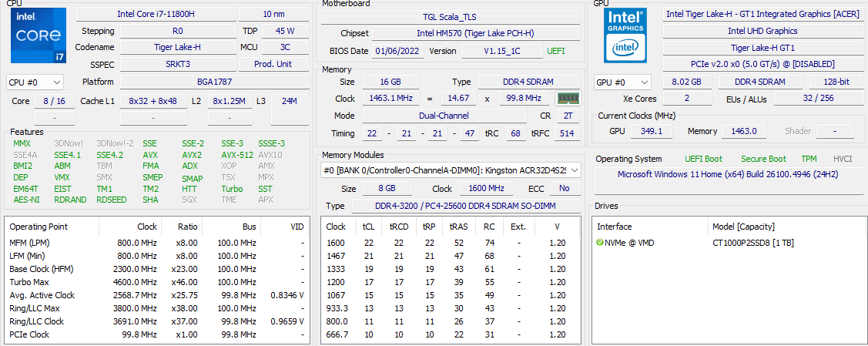Open the CPU #0 selector dropdown

click(x=35, y=82)
